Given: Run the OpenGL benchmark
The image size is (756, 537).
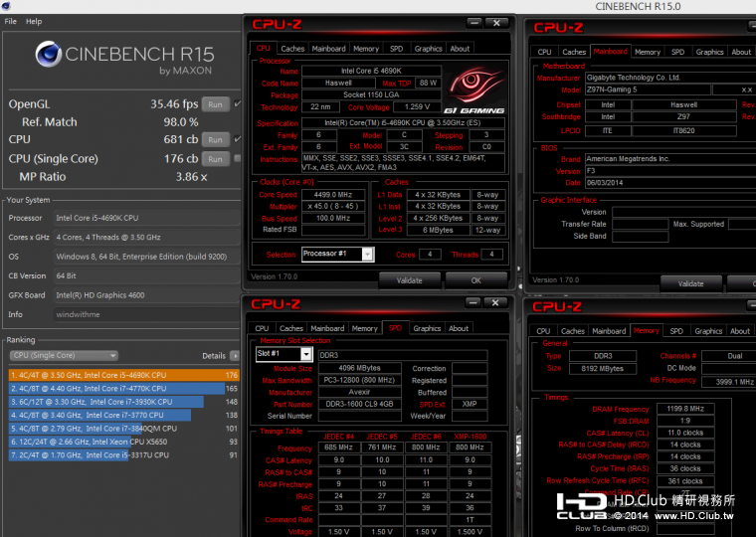Looking at the screenshot, I should click(x=215, y=103).
